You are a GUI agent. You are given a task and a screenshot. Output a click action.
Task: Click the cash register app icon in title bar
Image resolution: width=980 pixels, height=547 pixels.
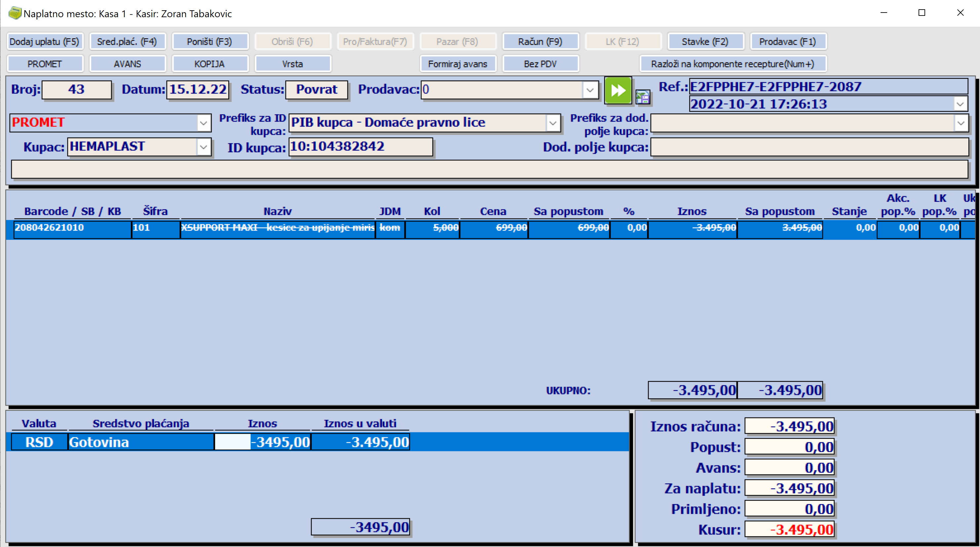coord(15,13)
